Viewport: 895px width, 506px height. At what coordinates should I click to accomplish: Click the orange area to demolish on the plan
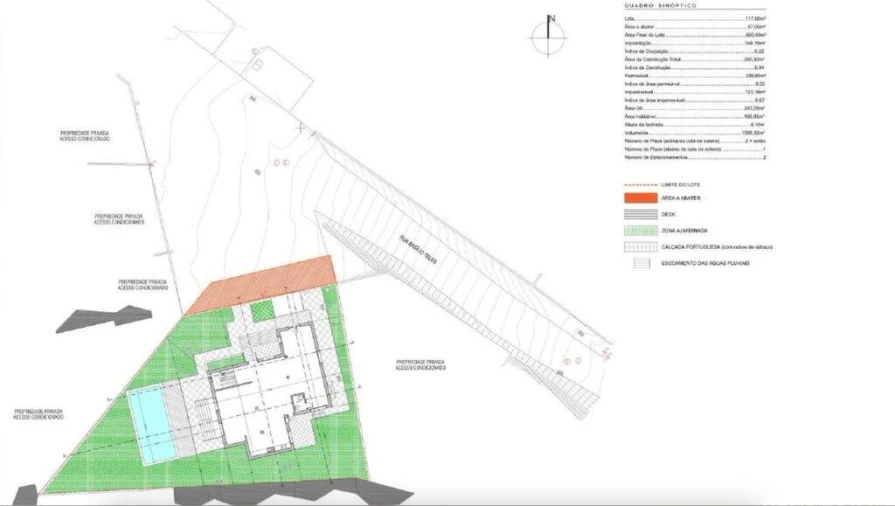(x=261, y=283)
